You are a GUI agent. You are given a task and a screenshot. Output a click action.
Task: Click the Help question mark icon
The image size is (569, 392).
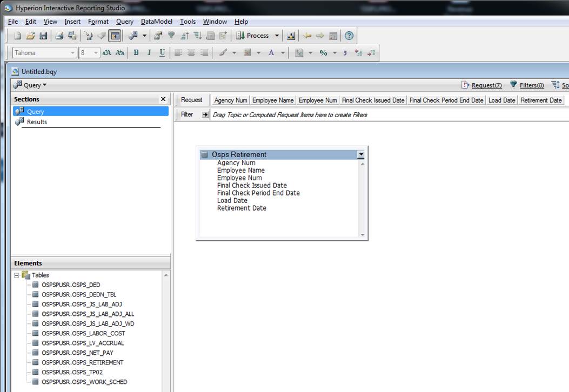349,36
